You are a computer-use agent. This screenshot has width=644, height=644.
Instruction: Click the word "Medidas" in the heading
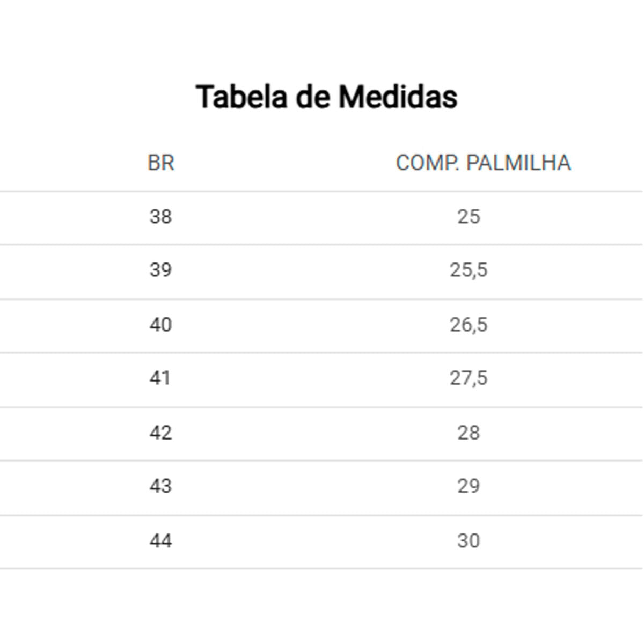pyautogui.click(x=398, y=97)
